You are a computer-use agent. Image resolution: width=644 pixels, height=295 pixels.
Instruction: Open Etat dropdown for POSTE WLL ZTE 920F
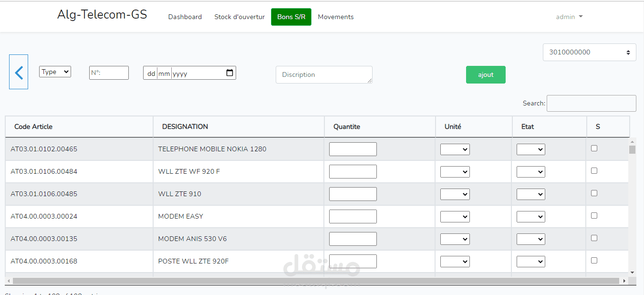tap(531, 262)
